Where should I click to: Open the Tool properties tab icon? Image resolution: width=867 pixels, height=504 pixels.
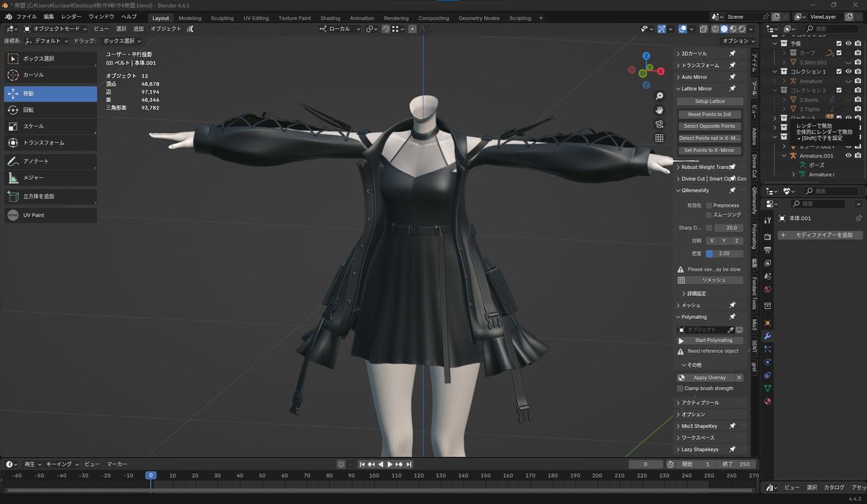(767, 220)
